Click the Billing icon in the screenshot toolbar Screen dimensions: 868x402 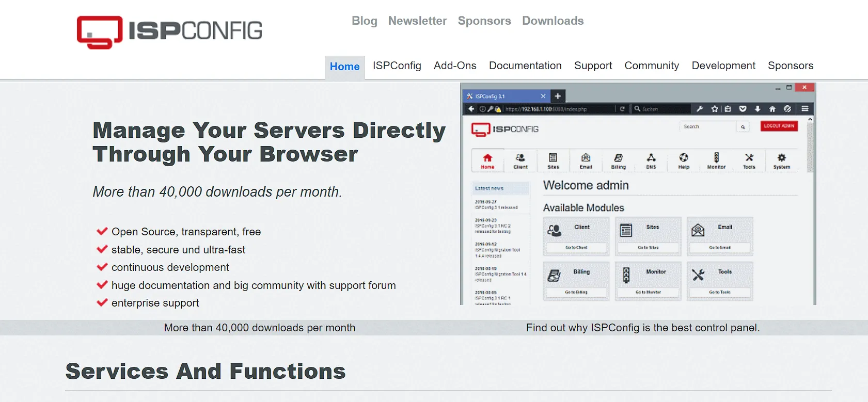click(x=618, y=157)
